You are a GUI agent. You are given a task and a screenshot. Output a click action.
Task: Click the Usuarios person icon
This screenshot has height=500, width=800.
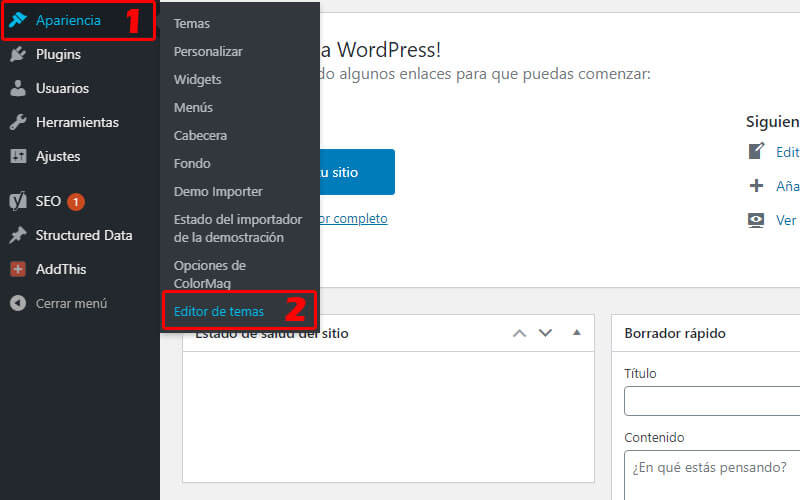18,88
